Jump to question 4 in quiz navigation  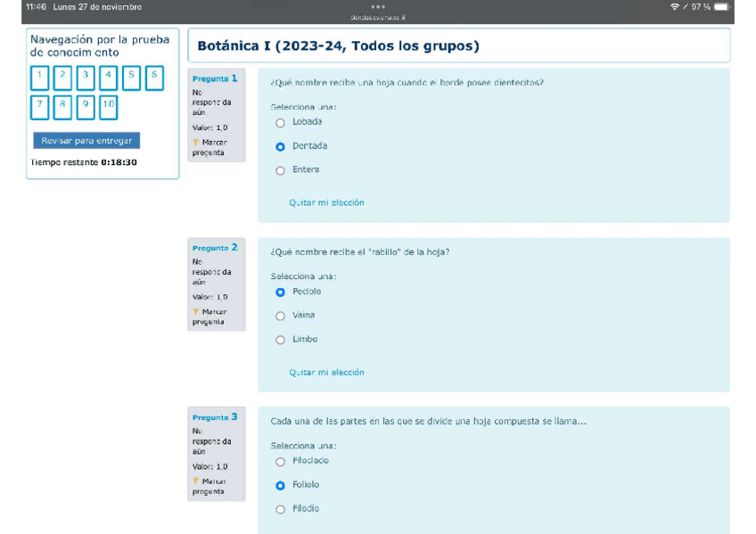point(108,78)
